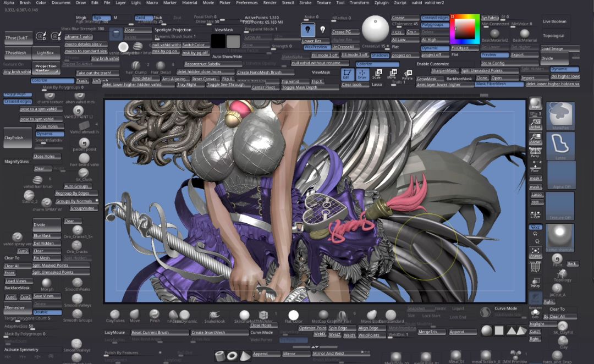594x364 pixels.
Task: Select the Morph brush sphere
Action: [x=47, y=283]
